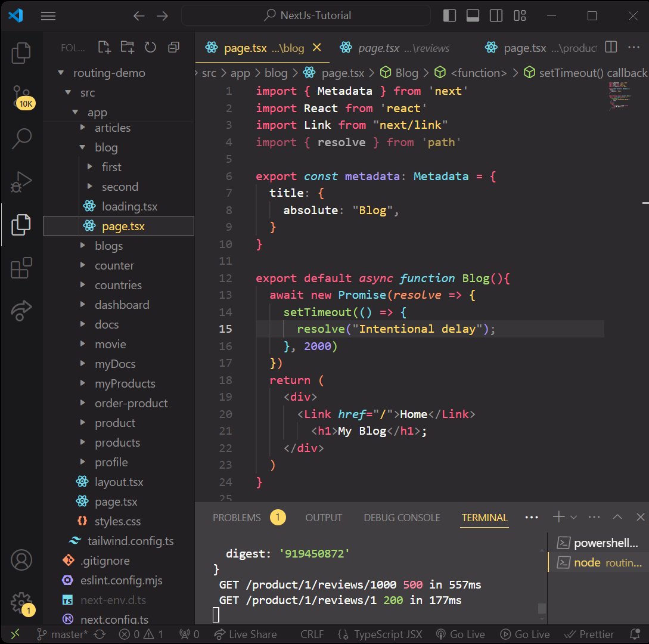Click the terminal vertical scrollbar

click(542, 608)
